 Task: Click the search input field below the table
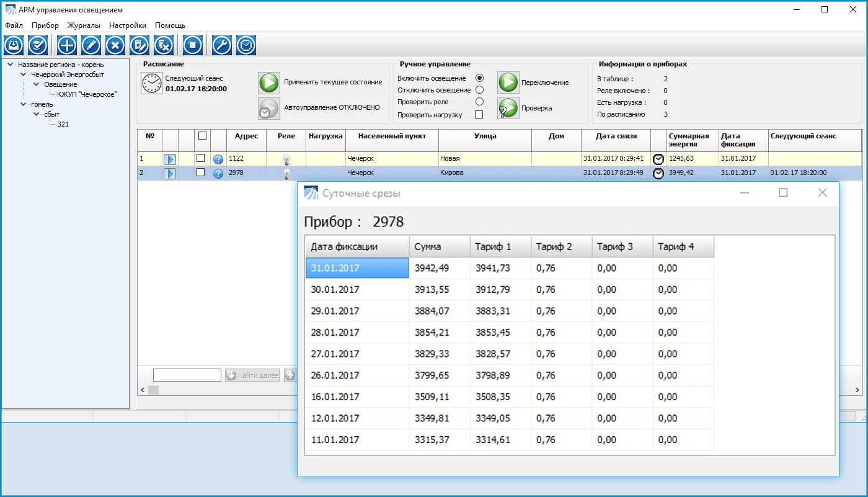(x=187, y=375)
